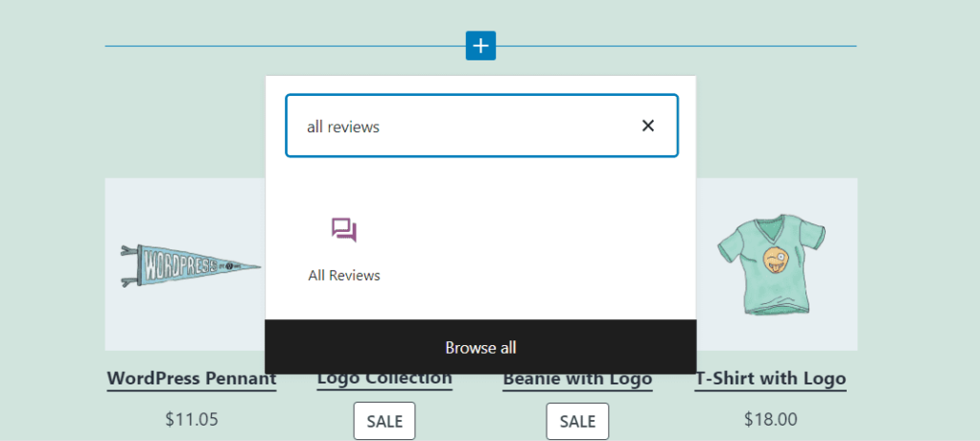Open the T-Shirt with Logo title link
Image resolution: width=980 pixels, height=441 pixels.
coord(771,379)
